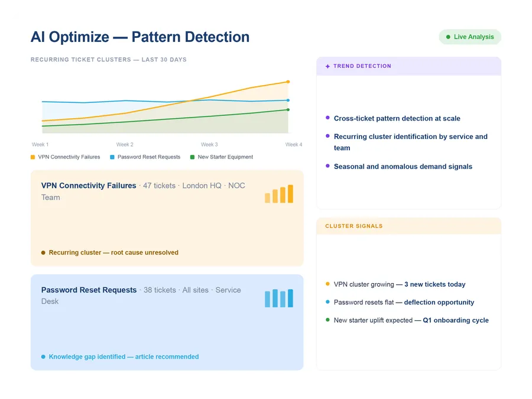Screen dimensions: 532x399
Task: Click the "deflection opportunity" signal text
Action: click(439, 302)
